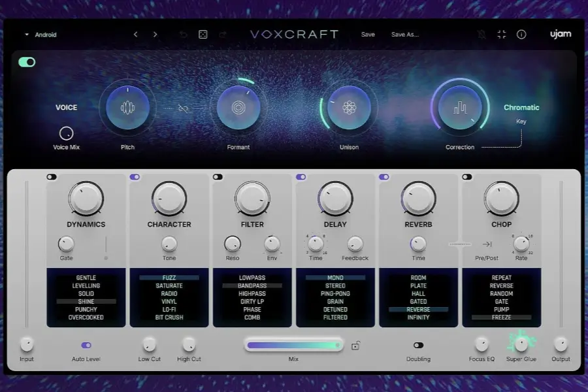Click the undo arrow icon
This screenshot has height=392, width=588.
(183, 34)
